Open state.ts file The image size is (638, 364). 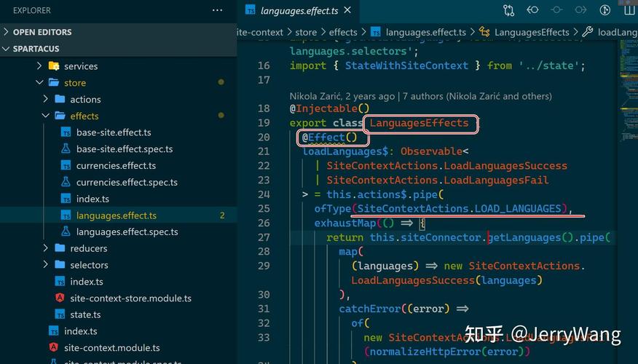click(85, 314)
